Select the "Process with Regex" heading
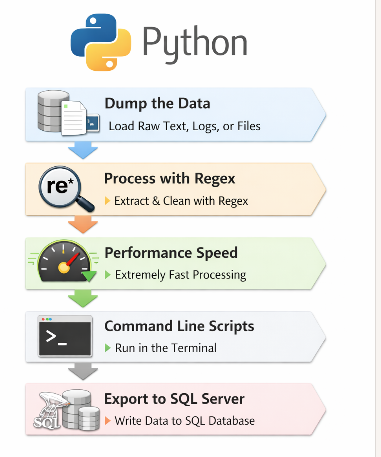381x457 pixels. coord(170,179)
